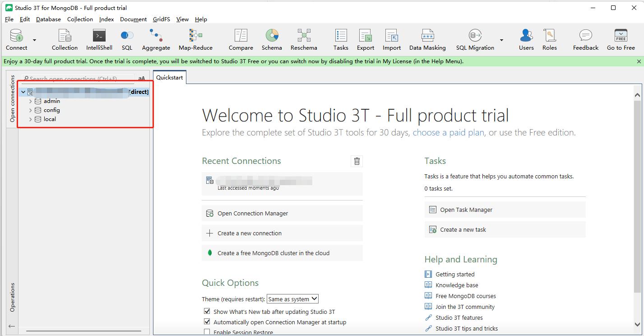The image size is (644, 336).
Task: Open a Collection tab from toolbar
Action: click(65, 40)
